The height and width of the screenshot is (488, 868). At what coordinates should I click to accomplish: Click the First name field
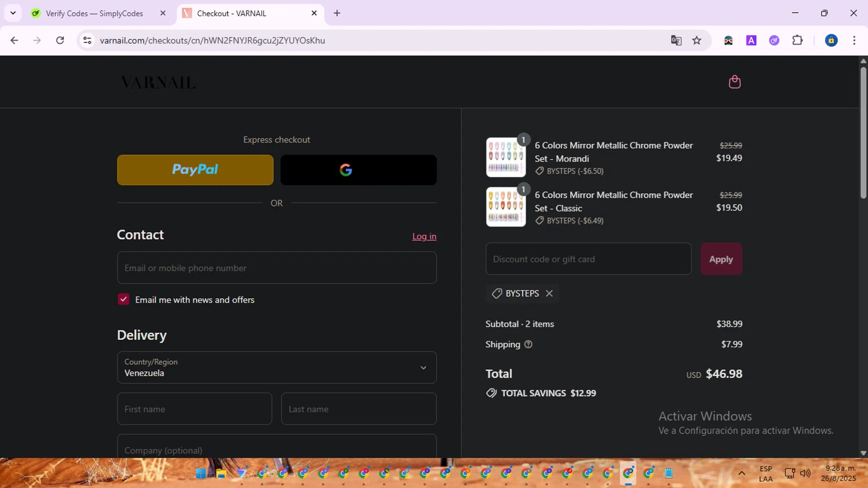pos(194,409)
